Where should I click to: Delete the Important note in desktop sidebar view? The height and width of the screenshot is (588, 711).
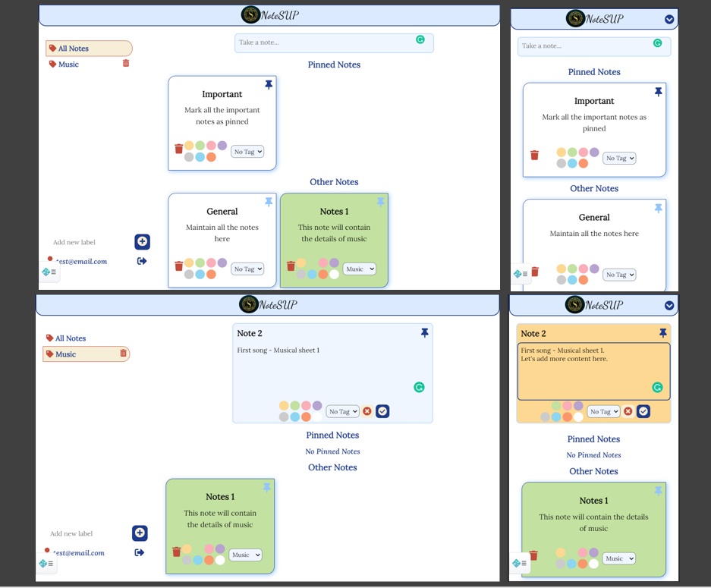point(179,149)
